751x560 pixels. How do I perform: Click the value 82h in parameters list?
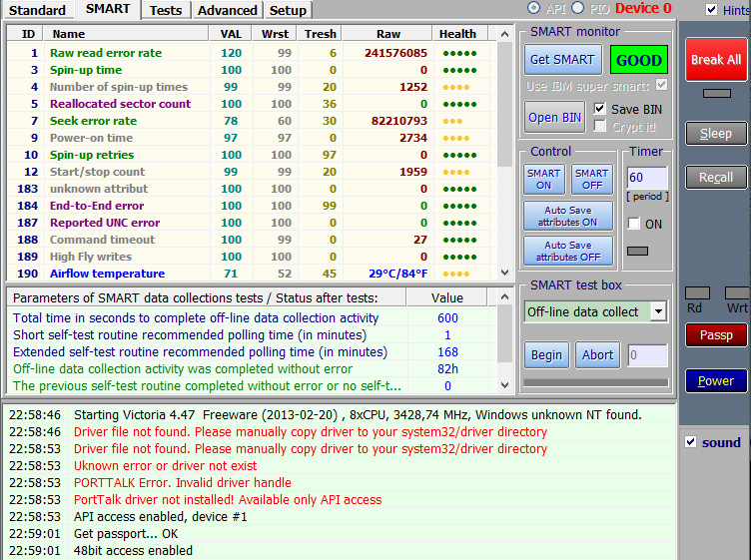click(x=447, y=369)
